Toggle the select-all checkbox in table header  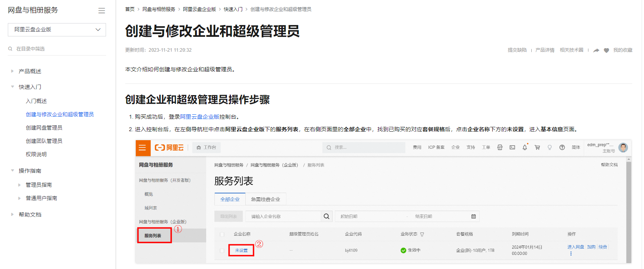click(222, 234)
